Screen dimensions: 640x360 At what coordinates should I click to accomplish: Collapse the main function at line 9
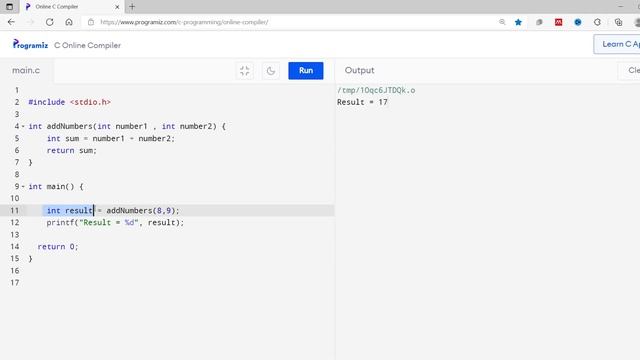[23, 187]
